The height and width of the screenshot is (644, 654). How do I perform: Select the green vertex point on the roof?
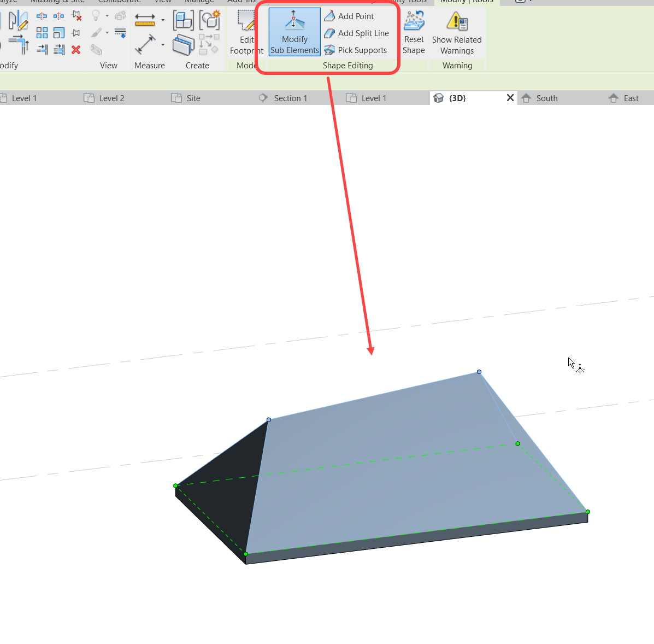[517, 443]
